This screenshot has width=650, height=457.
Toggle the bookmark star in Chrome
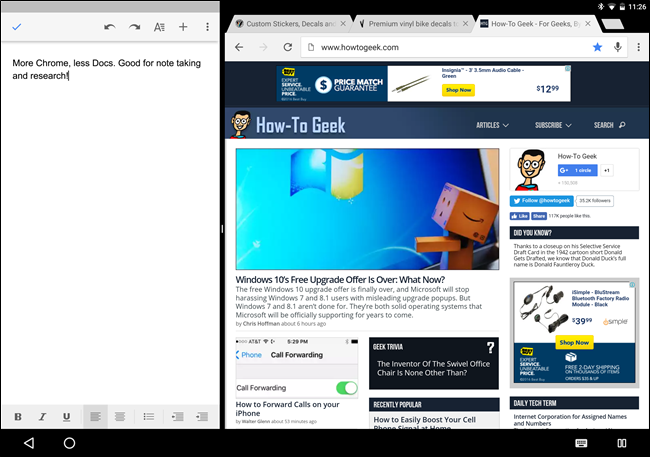point(597,47)
